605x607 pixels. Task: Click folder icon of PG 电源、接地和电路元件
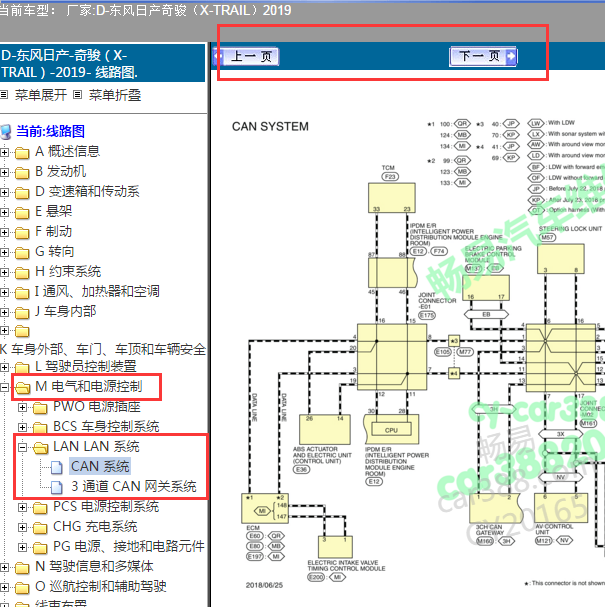click(40, 548)
